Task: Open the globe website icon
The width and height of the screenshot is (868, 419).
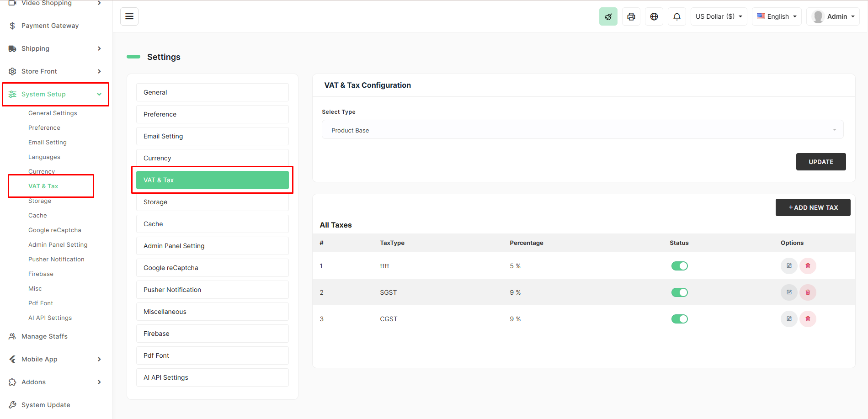Action: coord(654,16)
